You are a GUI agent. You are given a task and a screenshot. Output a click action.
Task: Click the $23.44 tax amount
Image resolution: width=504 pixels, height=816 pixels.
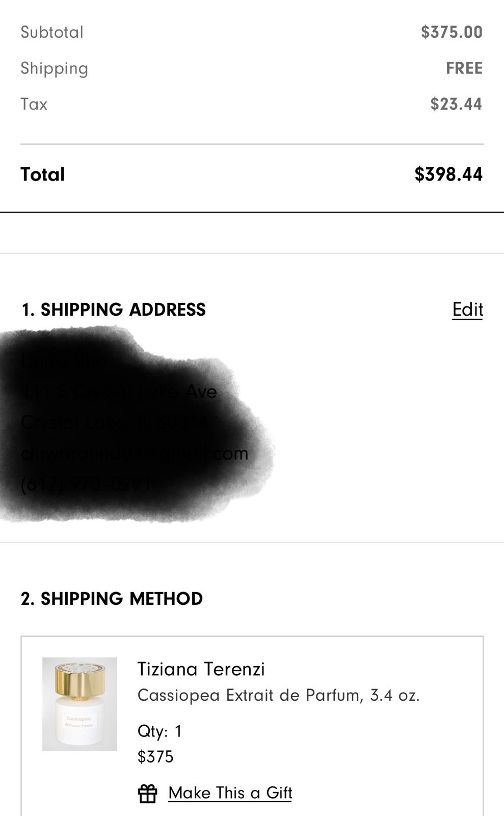pos(456,104)
